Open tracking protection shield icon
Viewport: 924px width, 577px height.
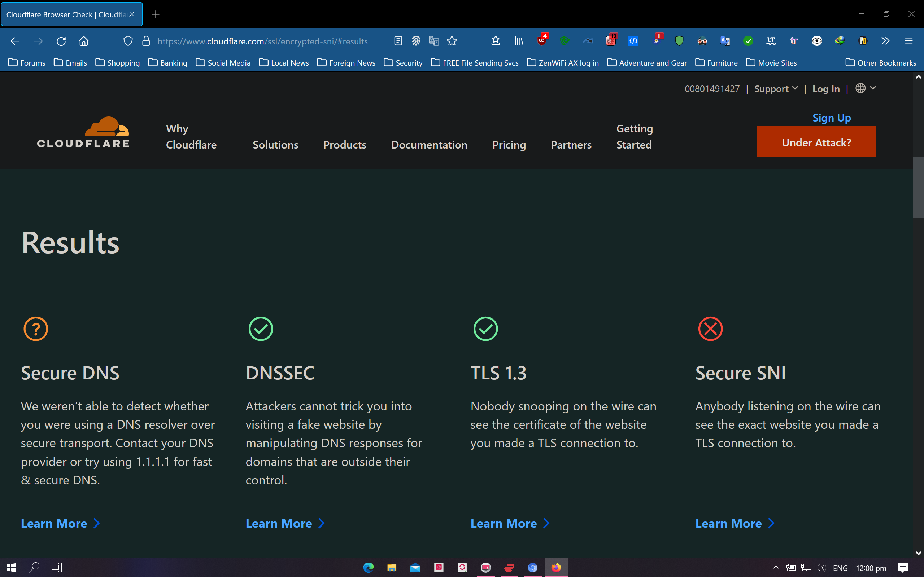pos(128,41)
